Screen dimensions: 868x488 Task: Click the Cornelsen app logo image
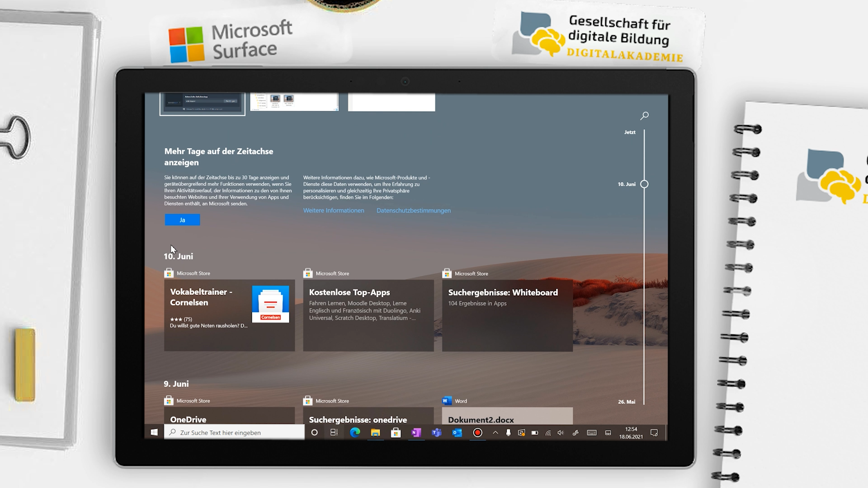[270, 304]
